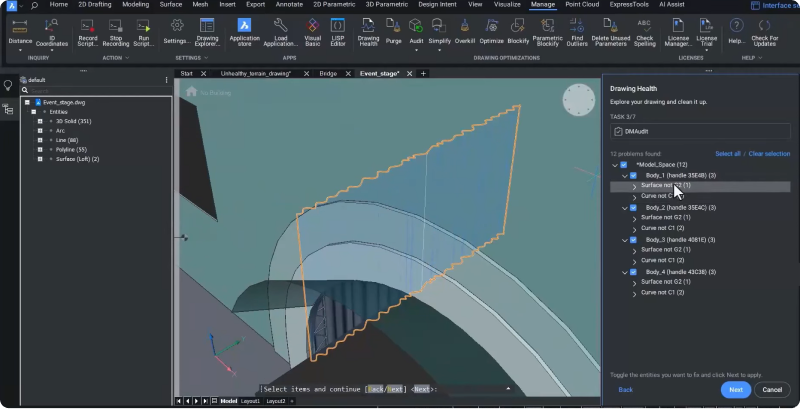Expand the Polyline (55) tree node

pos(39,148)
